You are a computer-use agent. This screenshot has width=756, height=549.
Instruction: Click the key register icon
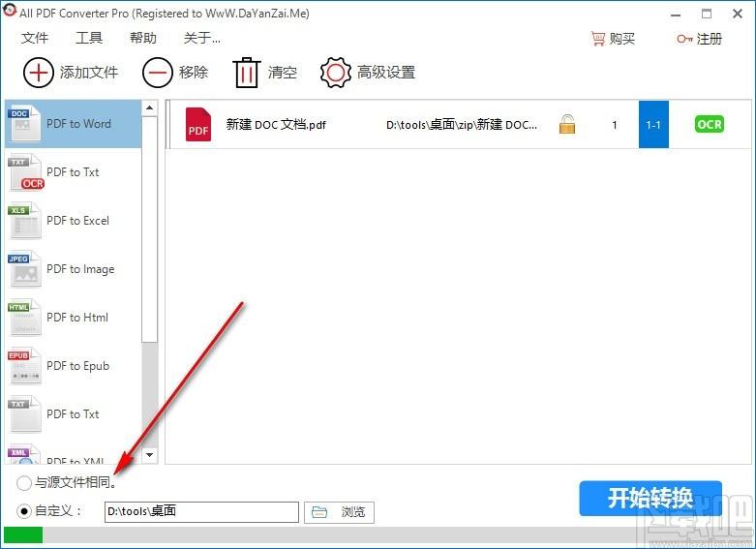684,39
